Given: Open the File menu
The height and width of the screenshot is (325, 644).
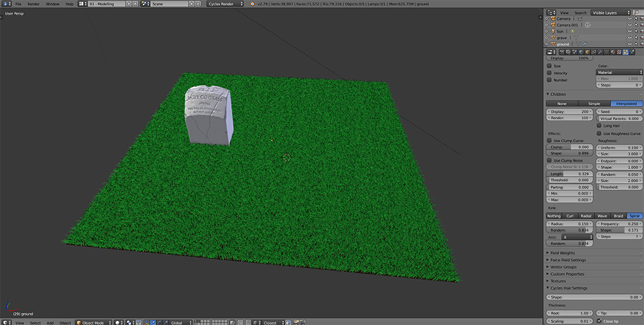Looking at the screenshot, I should [x=18, y=4].
